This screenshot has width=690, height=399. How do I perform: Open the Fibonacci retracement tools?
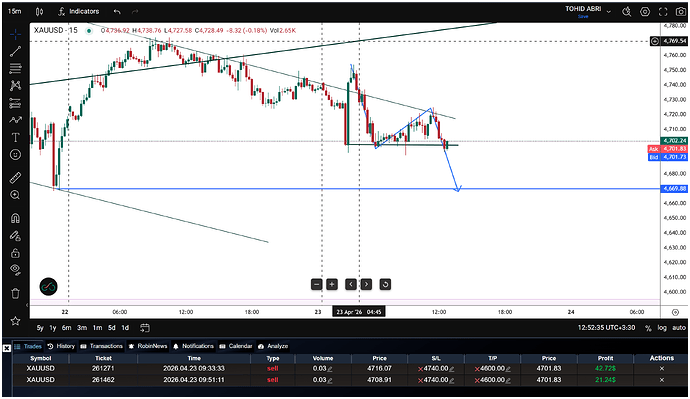tap(15, 68)
